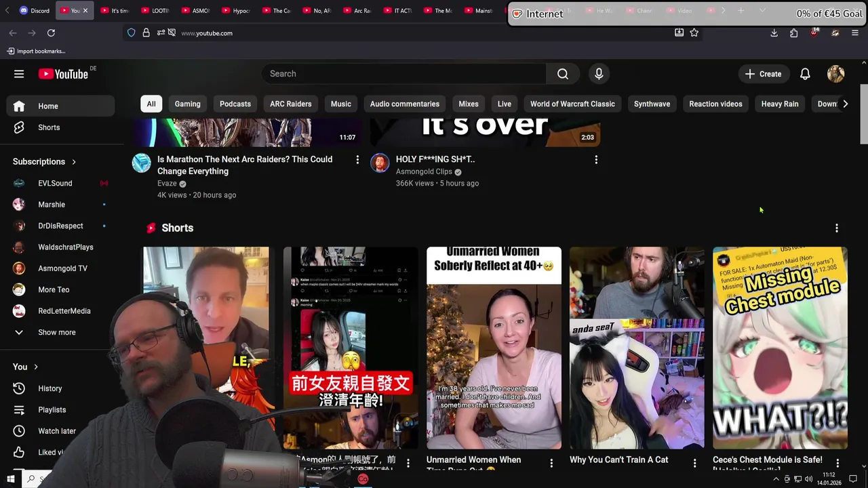Switch to the Discord browser tab
The image size is (868, 488).
[35, 11]
